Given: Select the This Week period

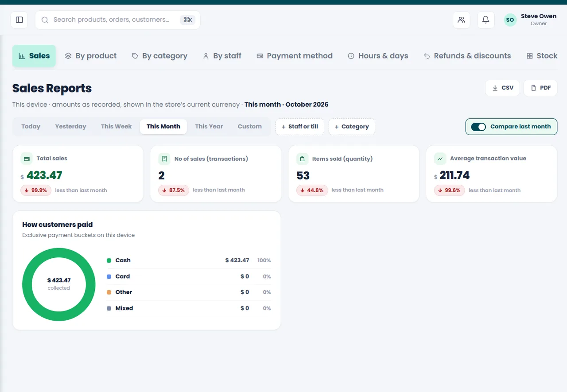Looking at the screenshot, I should pyautogui.click(x=116, y=127).
